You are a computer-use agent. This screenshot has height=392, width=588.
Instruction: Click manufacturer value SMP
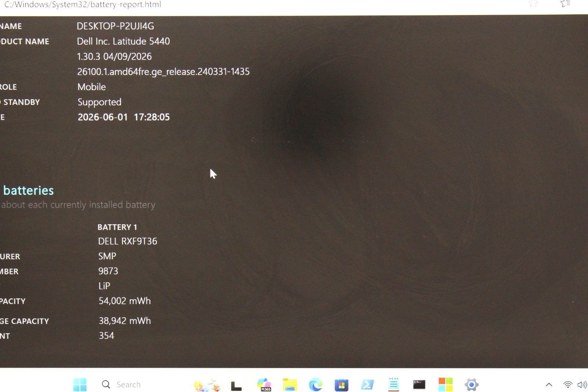click(x=107, y=256)
